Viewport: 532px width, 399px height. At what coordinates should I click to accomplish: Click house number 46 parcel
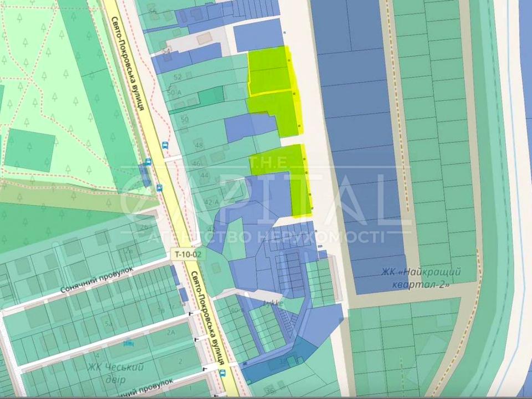pyautogui.click(x=196, y=163)
